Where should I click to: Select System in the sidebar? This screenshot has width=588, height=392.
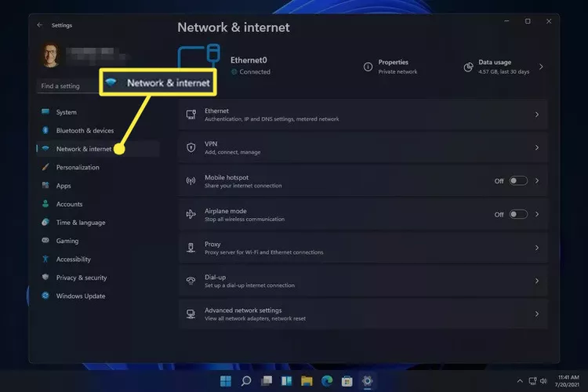97,112
